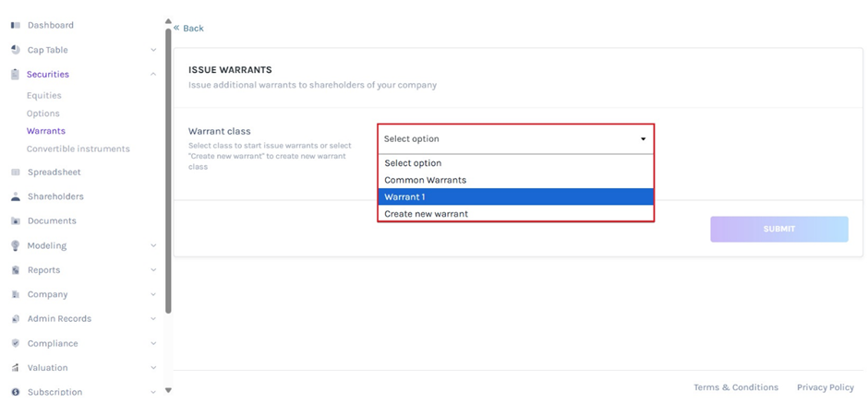Viewport: 868px width, 404px height.
Task: Expand the Reports menu chevron
Action: point(153,270)
